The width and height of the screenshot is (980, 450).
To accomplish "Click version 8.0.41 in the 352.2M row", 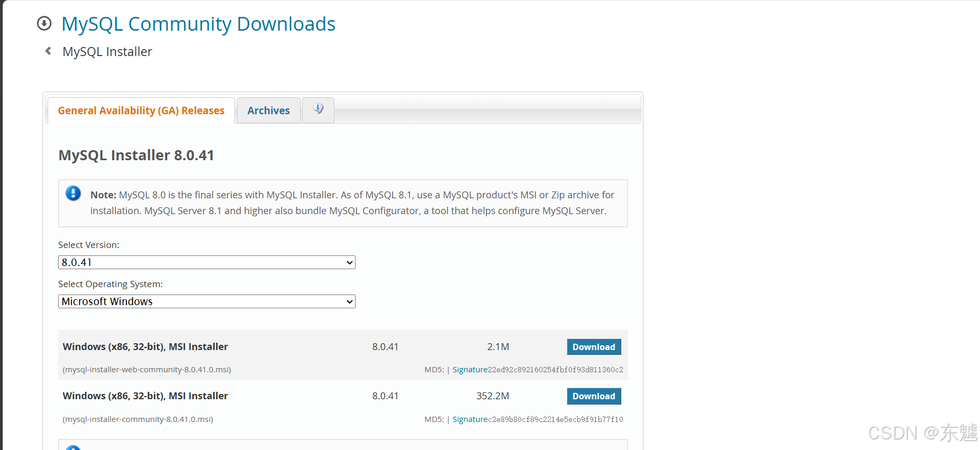I will (x=385, y=396).
